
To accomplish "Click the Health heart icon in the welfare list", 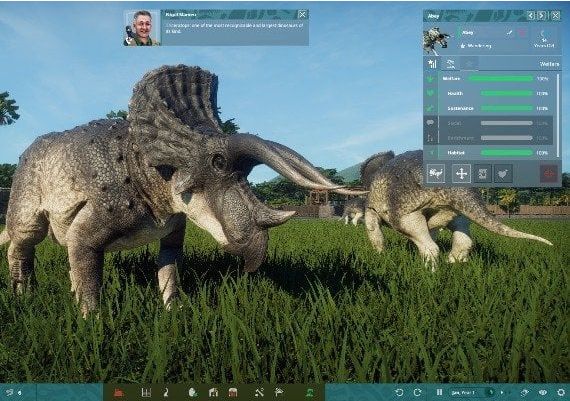I will pyautogui.click(x=431, y=93).
